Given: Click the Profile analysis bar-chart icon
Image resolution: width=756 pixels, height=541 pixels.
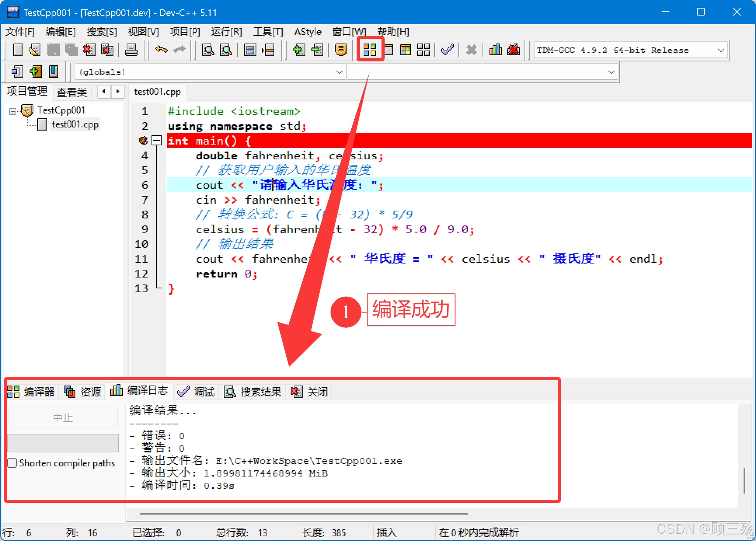Looking at the screenshot, I should coord(495,49).
